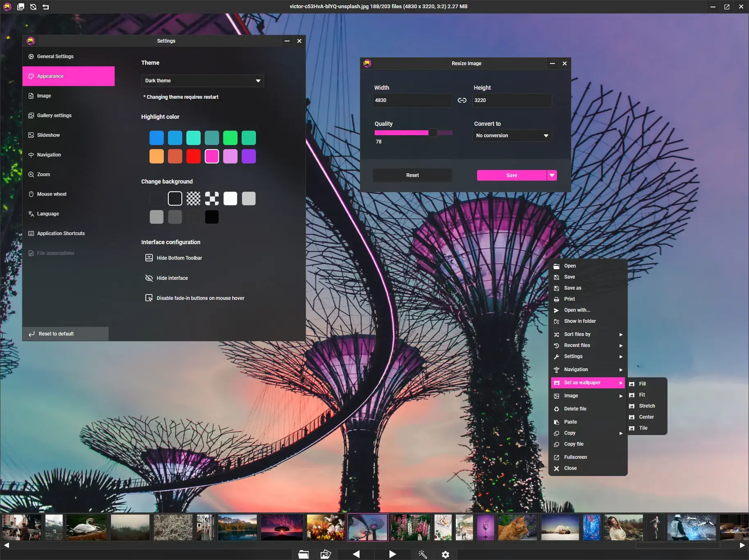Open the settings gear in bottom toolbar
Viewport: 749px width, 560px height.
pos(446,554)
